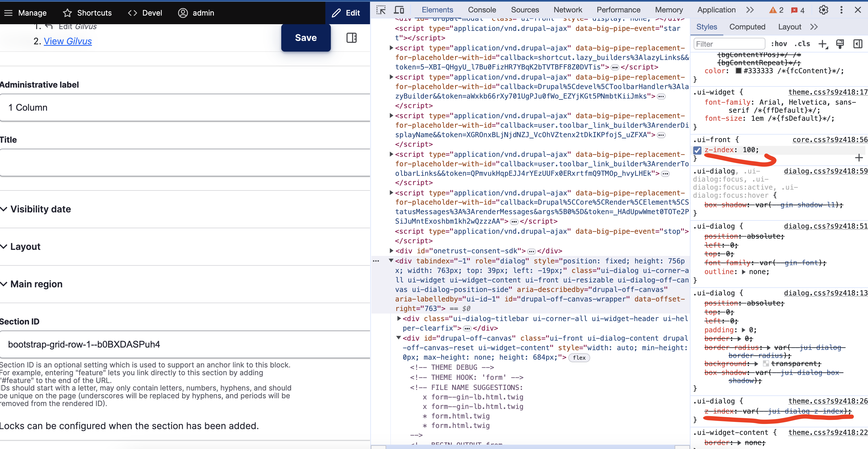Uncheck z-index: 100 on .ui-front rule
868x449 pixels.
tap(697, 150)
